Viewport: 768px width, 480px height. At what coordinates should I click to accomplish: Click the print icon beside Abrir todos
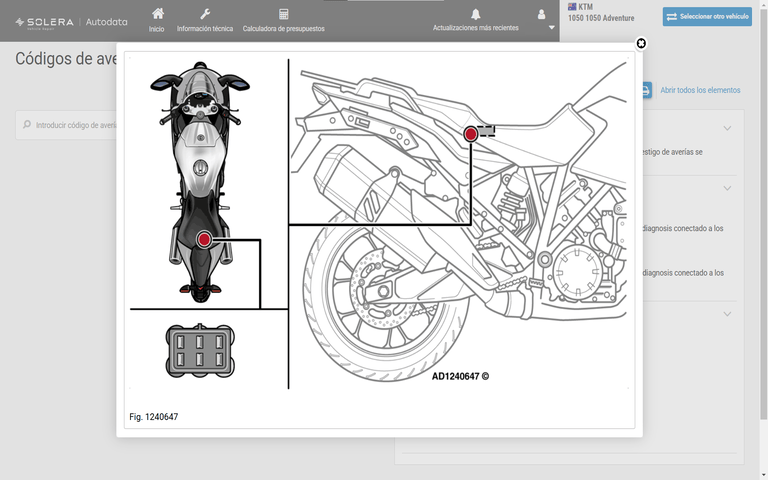[647, 90]
